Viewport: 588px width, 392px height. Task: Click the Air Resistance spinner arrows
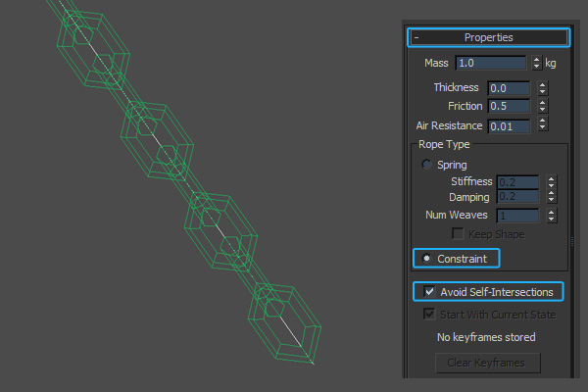click(542, 123)
